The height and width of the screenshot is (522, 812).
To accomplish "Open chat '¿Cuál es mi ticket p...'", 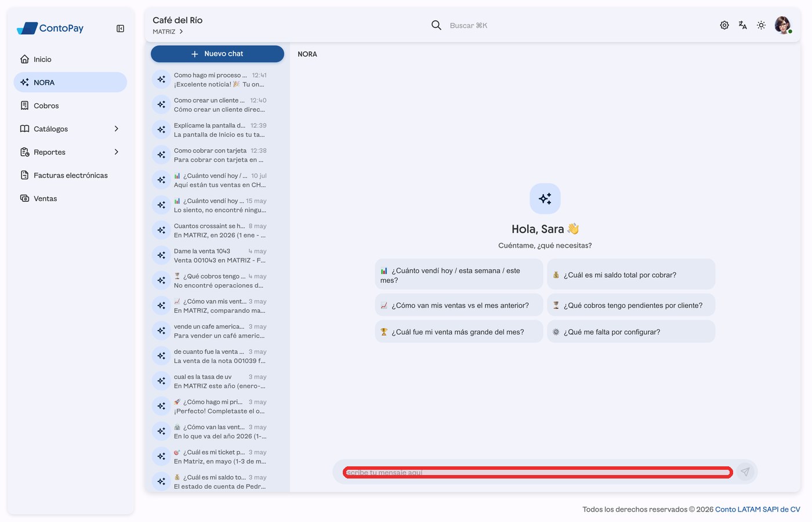I will coord(217,456).
